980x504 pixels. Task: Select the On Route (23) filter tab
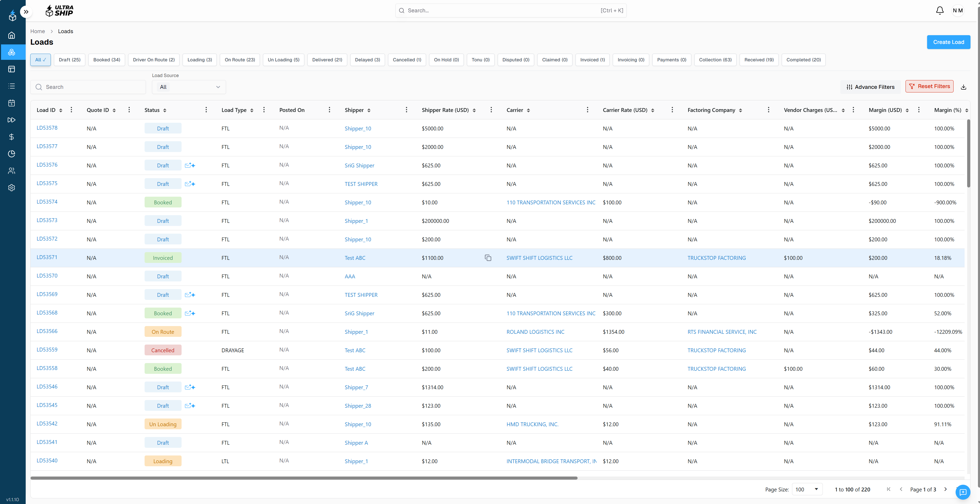pos(240,60)
